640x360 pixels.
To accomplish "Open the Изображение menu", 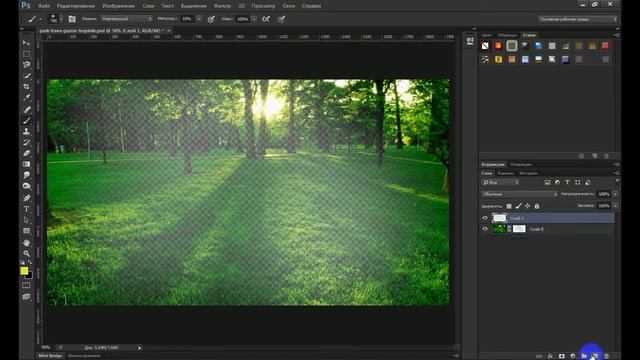I will tap(118, 6).
